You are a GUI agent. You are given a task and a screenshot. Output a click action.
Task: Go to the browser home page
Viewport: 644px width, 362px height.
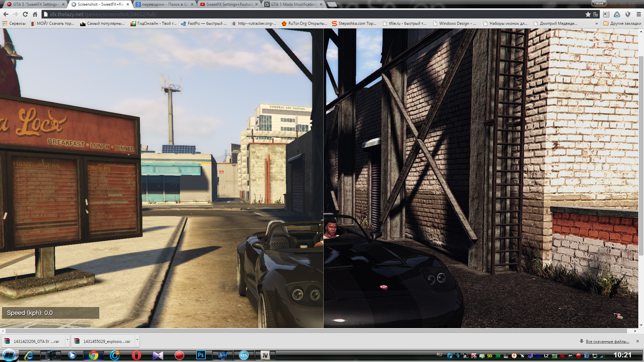click(35, 14)
